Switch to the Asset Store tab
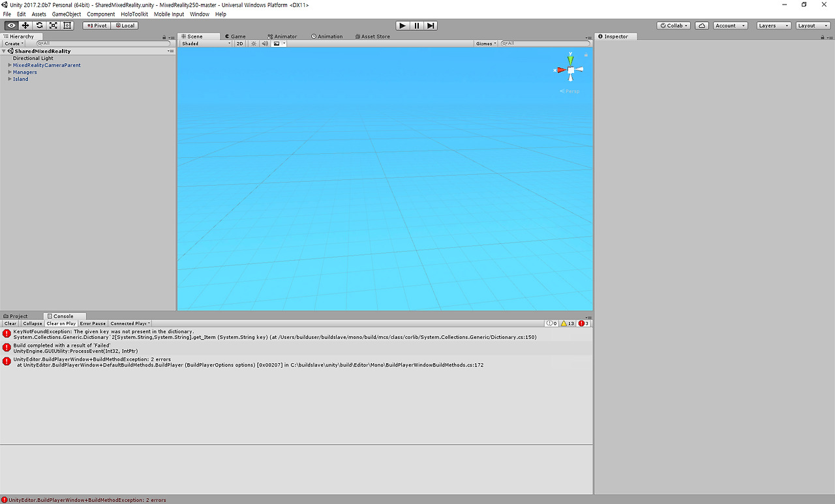 tap(372, 37)
